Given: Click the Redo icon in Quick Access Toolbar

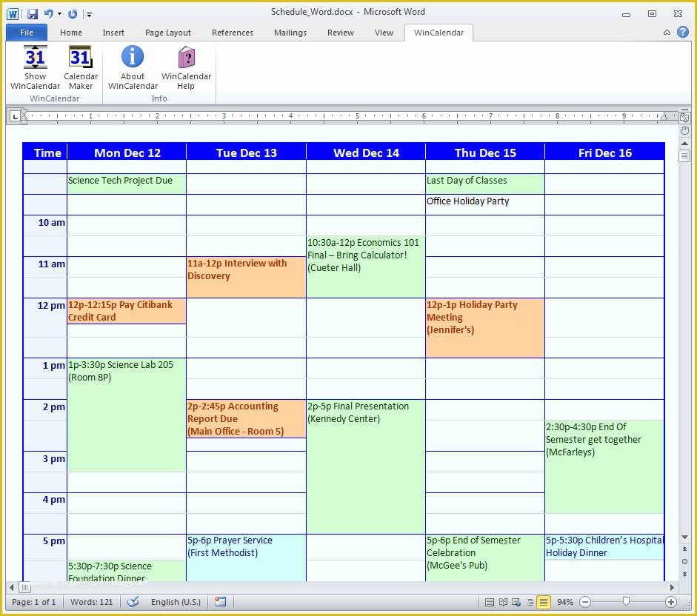Looking at the screenshot, I should (x=73, y=14).
